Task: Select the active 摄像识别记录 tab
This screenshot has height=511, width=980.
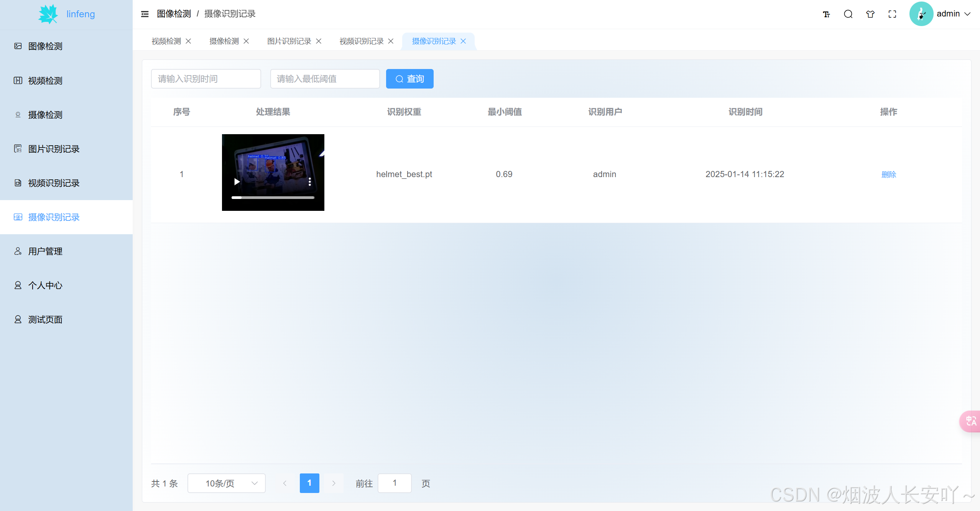Action: [x=434, y=41]
